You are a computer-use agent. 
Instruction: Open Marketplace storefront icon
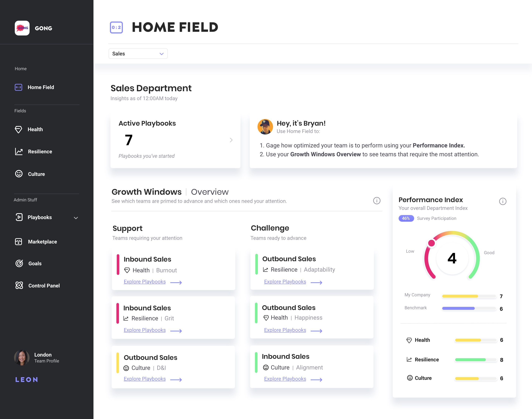coord(18,242)
